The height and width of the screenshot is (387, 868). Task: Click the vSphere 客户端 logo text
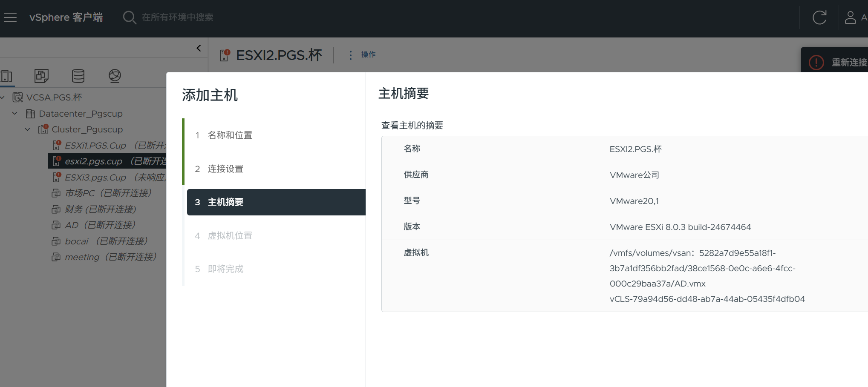coord(66,17)
